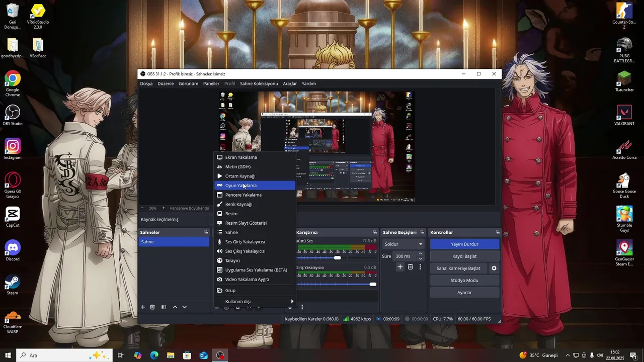Open the Yardım menu

click(x=309, y=83)
